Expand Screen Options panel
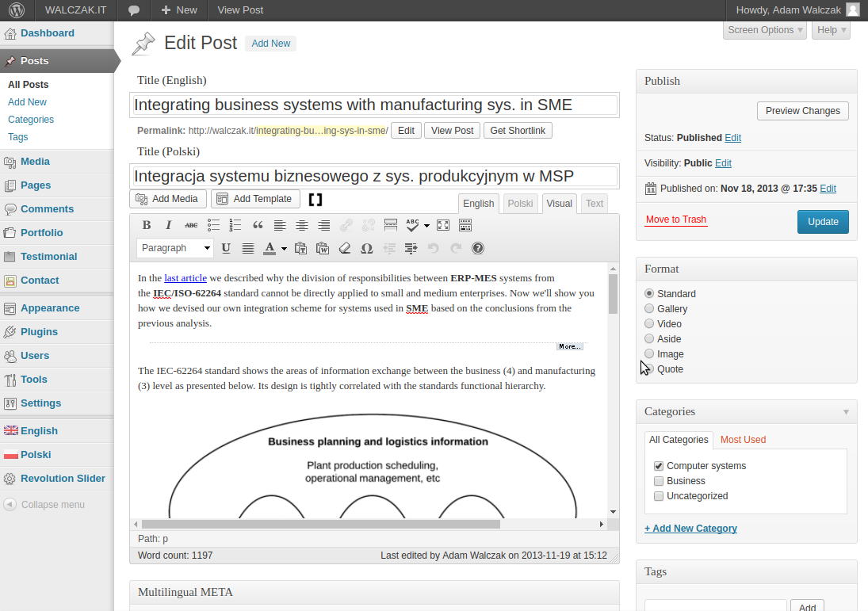The image size is (868, 611). [x=765, y=30]
